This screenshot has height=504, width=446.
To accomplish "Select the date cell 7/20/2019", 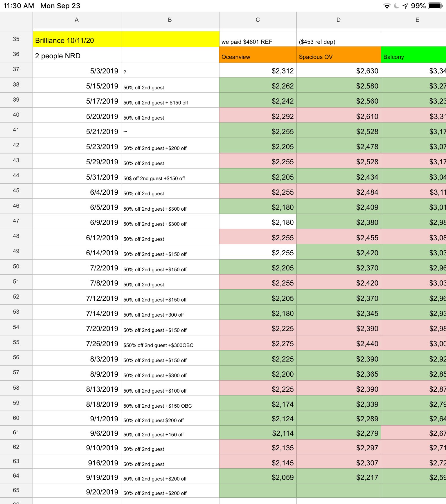I will 77,328.
